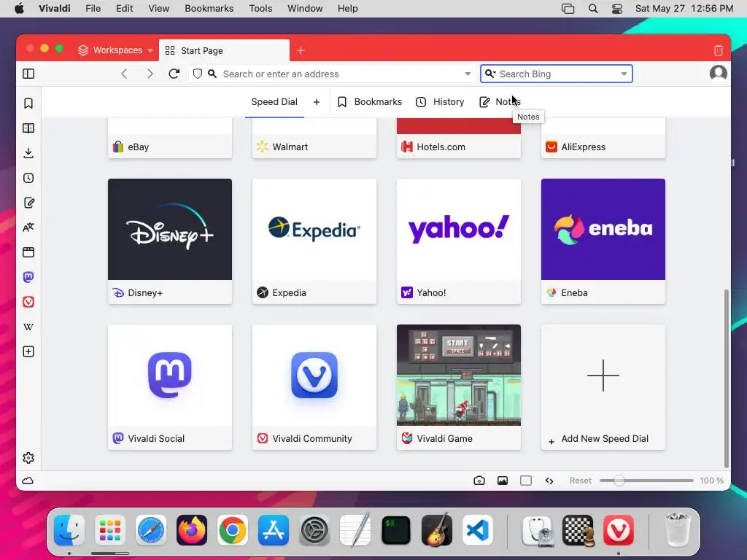The height and width of the screenshot is (560, 747).
Task: Open the Vivaldi Game speed dial
Action: [459, 387]
